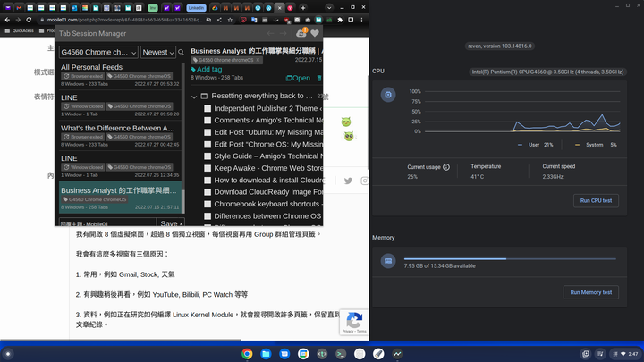Click the window icon beside Resetting everything
This screenshot has width=644, height=362.
[x=204, y=96]
